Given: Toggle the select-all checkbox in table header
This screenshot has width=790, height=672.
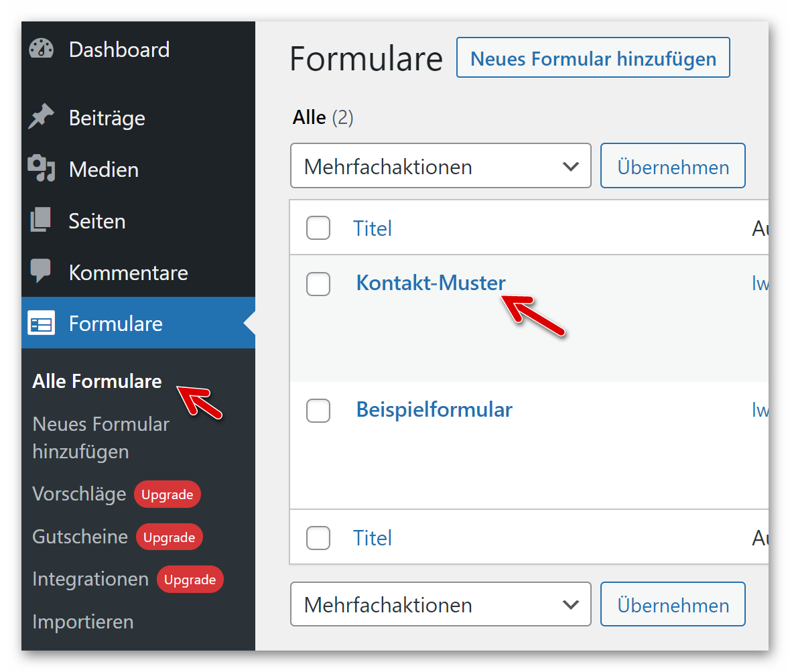Looking at the screenshot, I should [318, 228].
